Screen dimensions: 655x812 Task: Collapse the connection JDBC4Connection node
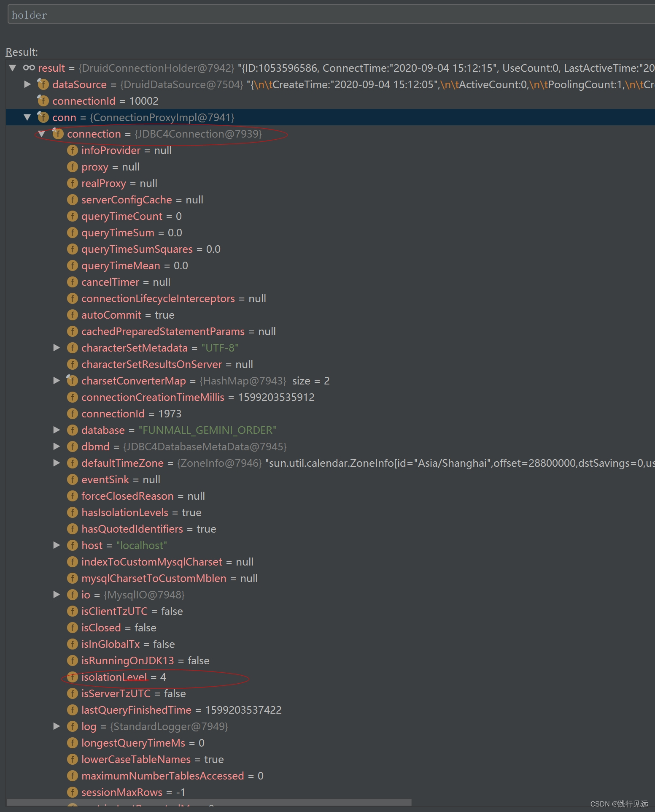[42, 133]
